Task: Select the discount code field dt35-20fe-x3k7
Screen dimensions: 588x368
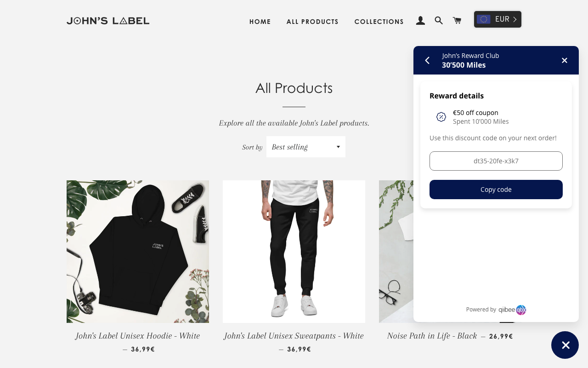Action: (496, 161)
